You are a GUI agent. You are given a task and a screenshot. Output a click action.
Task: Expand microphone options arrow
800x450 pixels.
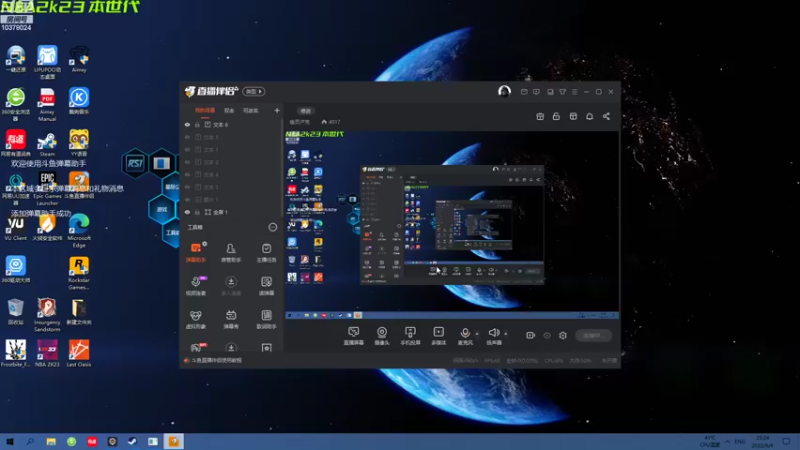[477, 334]
